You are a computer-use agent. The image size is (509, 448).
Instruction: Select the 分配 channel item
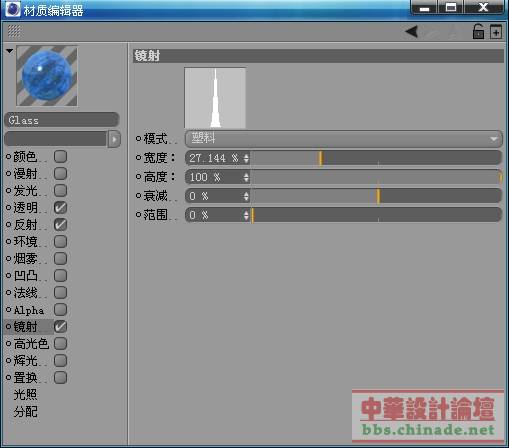(x=25, y=412)
